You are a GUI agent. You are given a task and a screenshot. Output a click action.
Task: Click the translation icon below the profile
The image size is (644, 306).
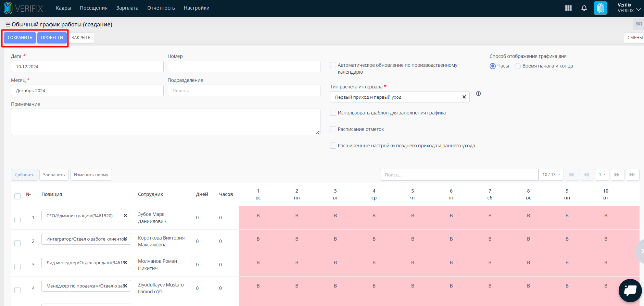point(639,24)
